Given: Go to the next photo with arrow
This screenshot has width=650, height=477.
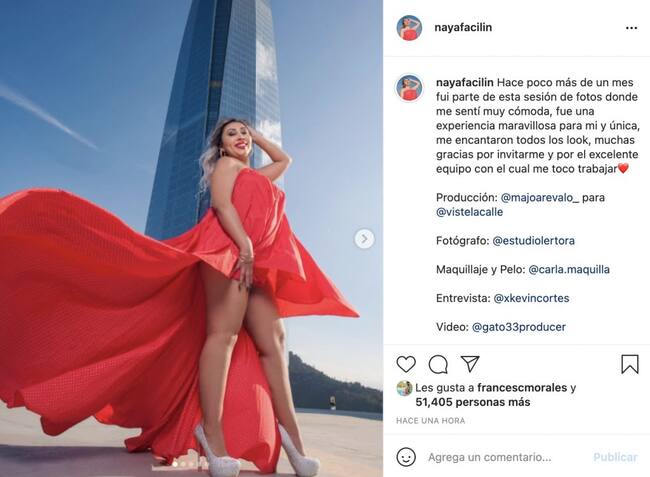Looking at the screenshot, I should tap(364, 239).
